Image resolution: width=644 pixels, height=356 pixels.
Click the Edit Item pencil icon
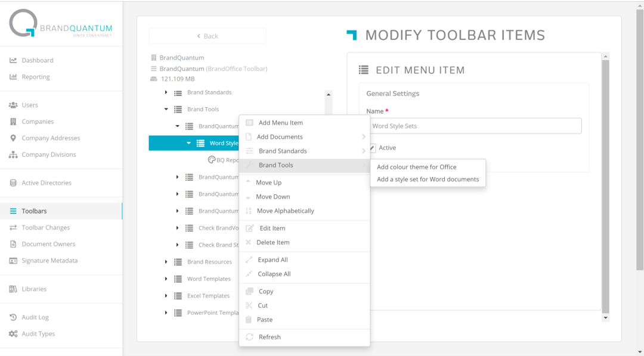click(250, 228)
